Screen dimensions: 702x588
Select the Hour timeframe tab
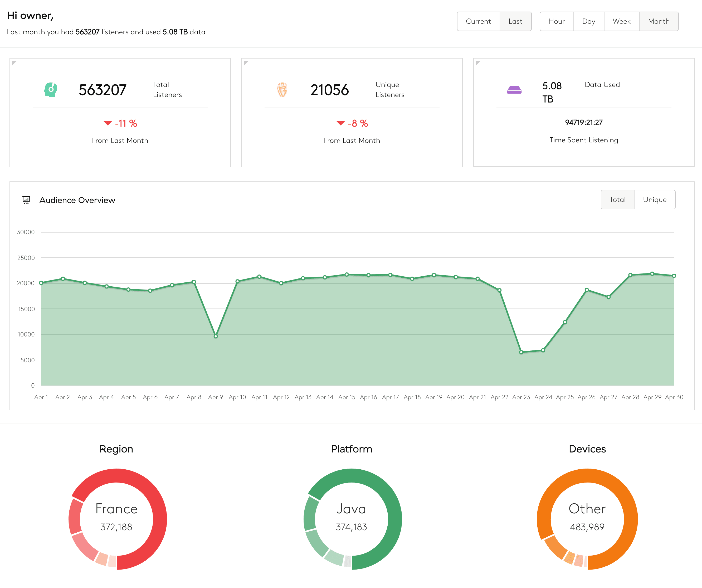[556, 21]
